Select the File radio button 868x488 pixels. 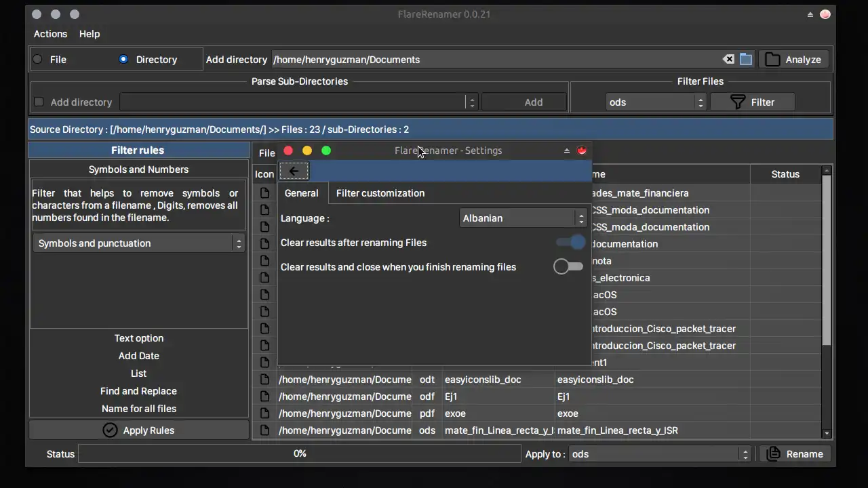(38, 60)
